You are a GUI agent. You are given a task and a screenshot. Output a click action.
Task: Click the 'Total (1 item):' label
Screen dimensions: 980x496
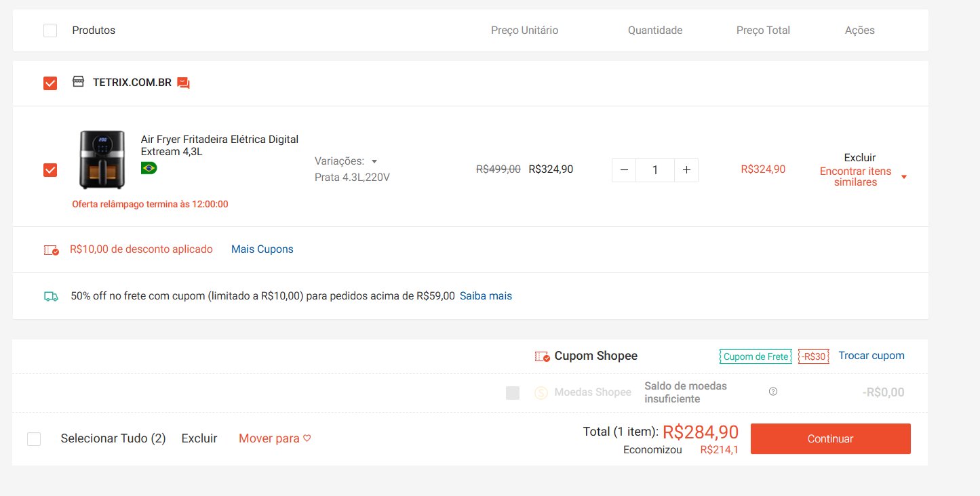point(621,432)
